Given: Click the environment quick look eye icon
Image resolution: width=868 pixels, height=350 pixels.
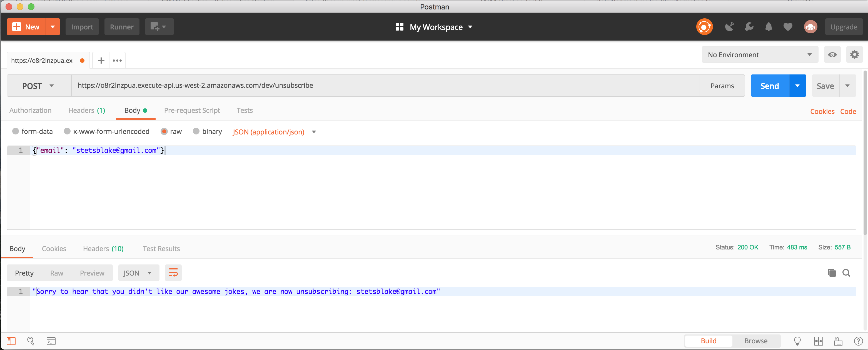Looking at the screenshot, I should point(832,54).
